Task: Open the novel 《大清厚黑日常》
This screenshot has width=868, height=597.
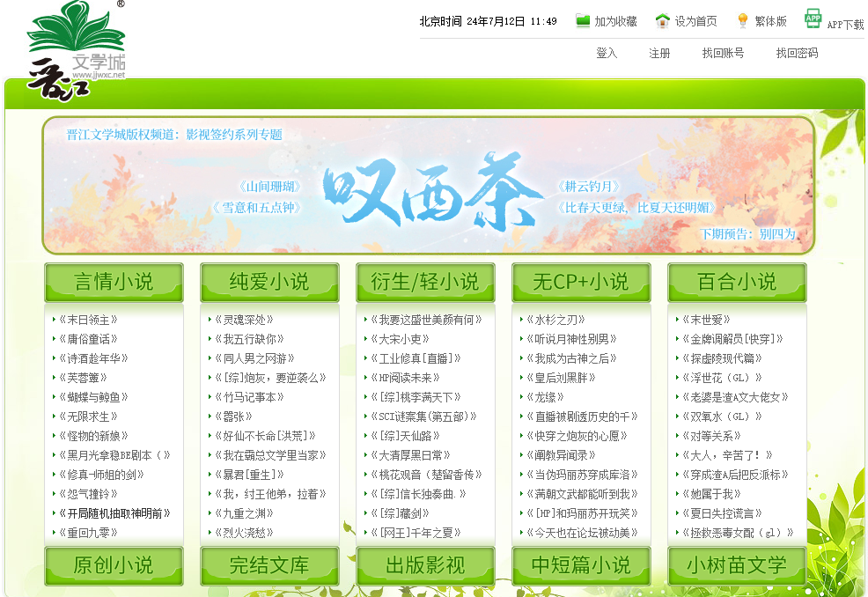Action: click(411, 455)
